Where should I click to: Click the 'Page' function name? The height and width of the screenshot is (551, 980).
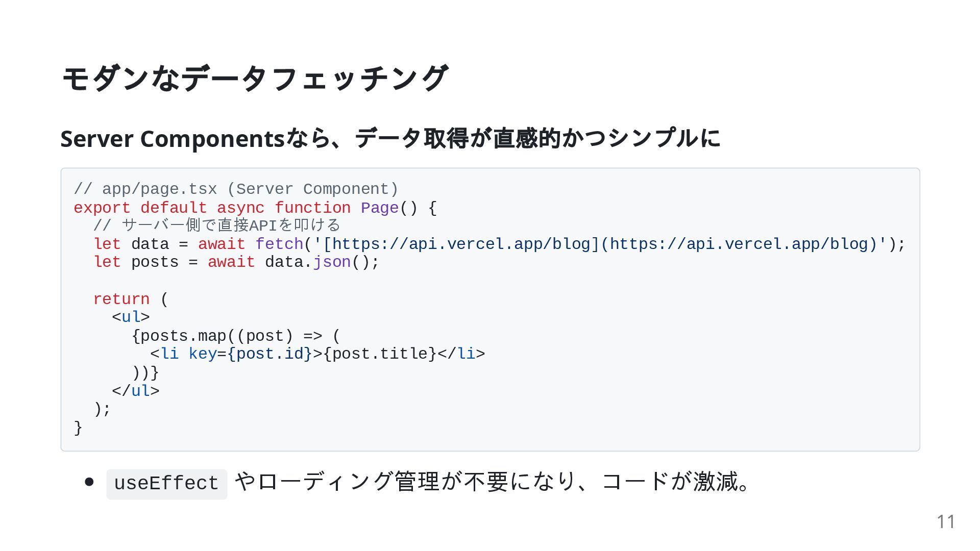[379, 208]
